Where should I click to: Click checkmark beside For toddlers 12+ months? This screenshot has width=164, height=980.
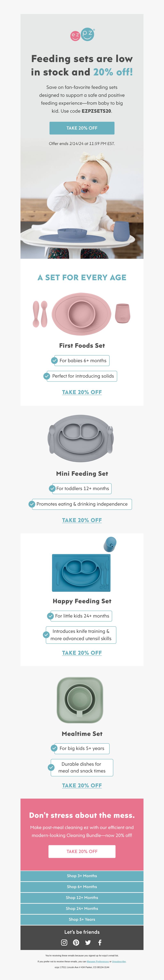[x=52, y=488]
